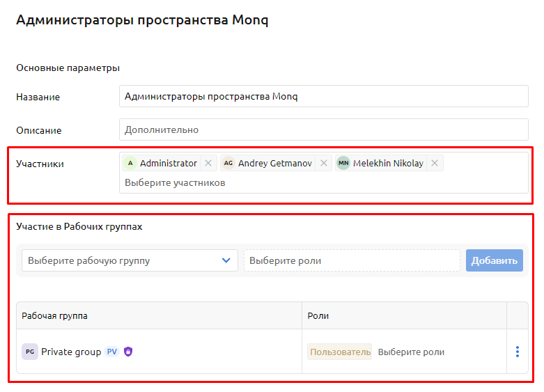
Task: Click the 'AG' avatar of Andrey Getmanov
Action: (228, 163)
